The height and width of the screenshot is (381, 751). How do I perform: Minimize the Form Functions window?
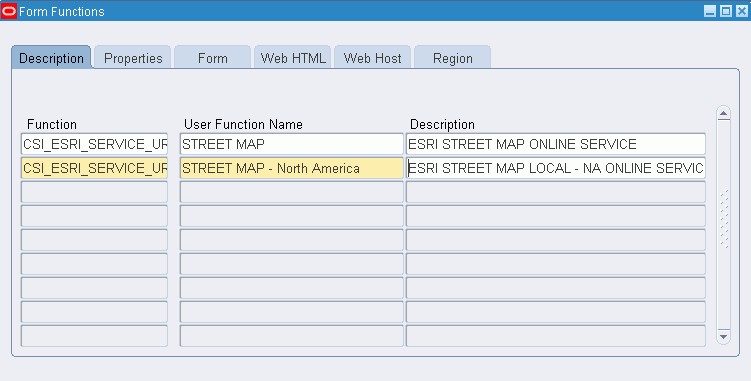coord(710,11)
